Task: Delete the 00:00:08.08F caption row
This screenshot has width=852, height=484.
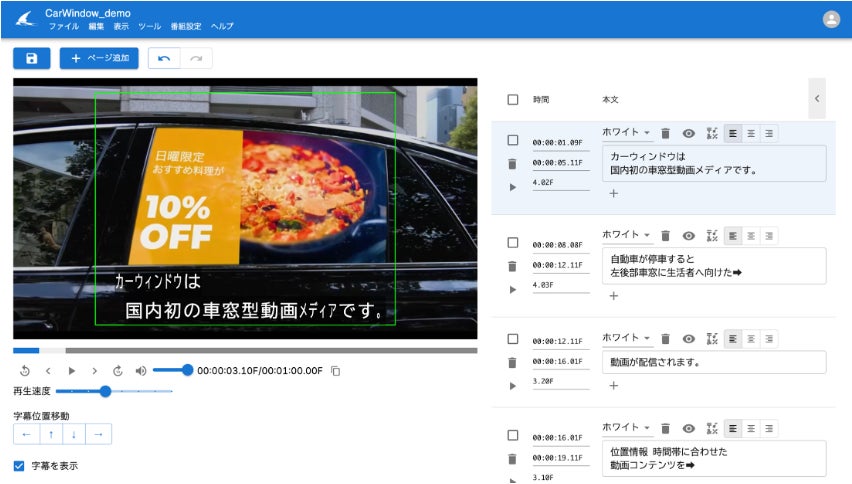Action: pos(512,266)
